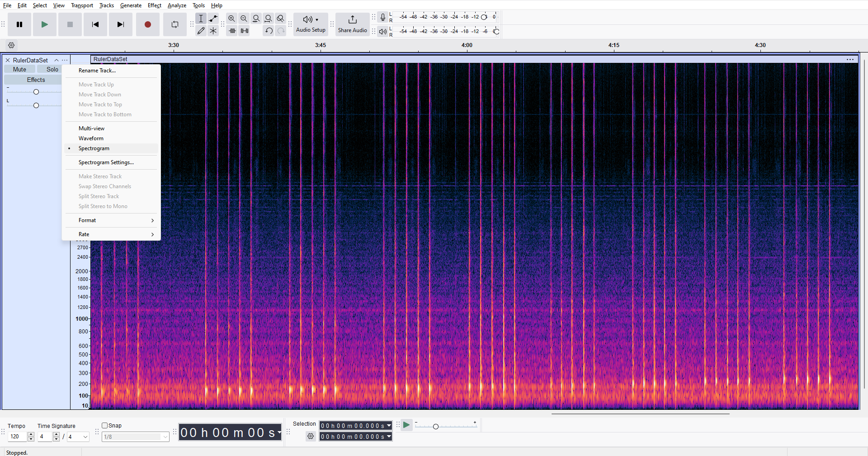Open the Analyze menu

tap(177, 5)
